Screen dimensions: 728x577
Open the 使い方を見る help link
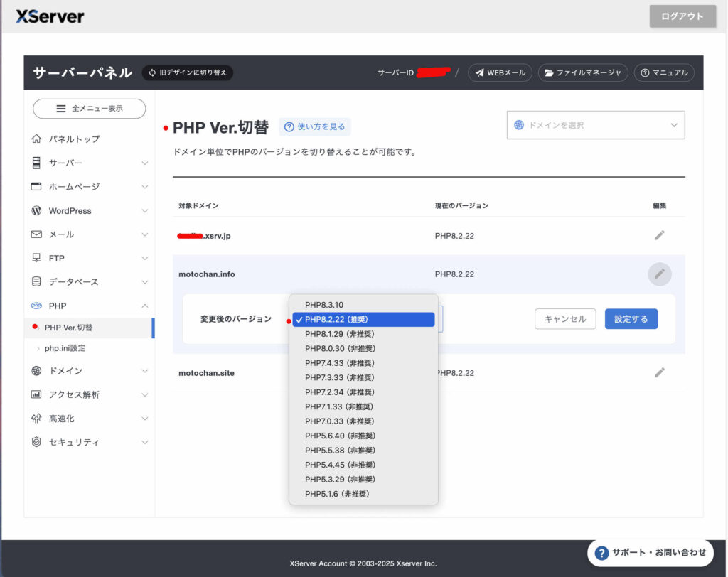coord(315,126)
